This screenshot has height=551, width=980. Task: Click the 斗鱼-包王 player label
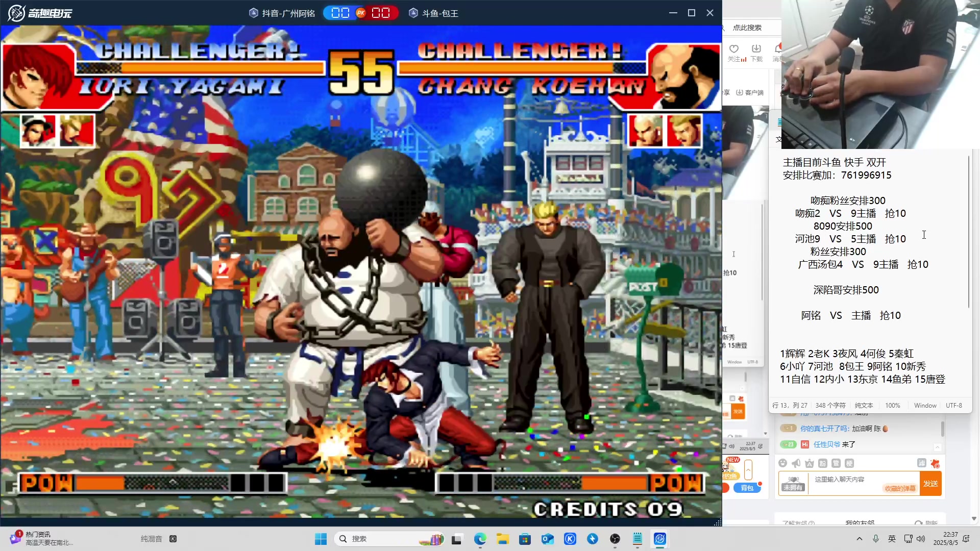[440, 13]
